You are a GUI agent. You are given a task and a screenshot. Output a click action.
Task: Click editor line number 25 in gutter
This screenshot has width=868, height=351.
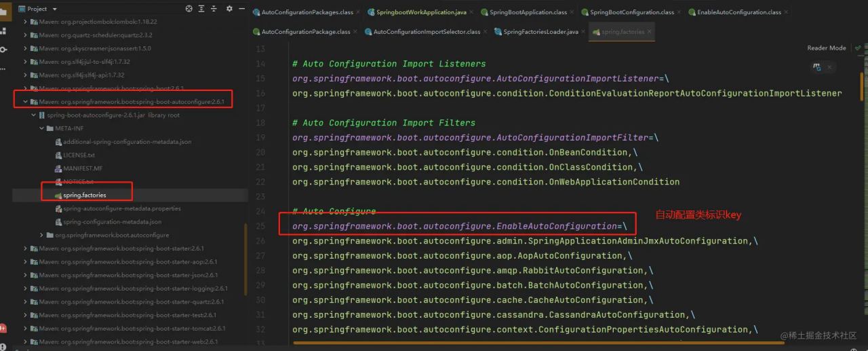(x=260, y=226)
